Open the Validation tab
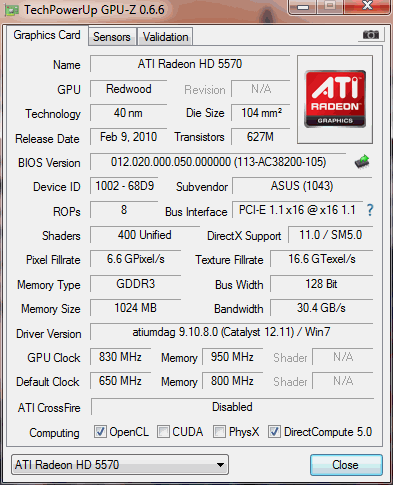The image size is (393, 485). (x=165, y=37)
